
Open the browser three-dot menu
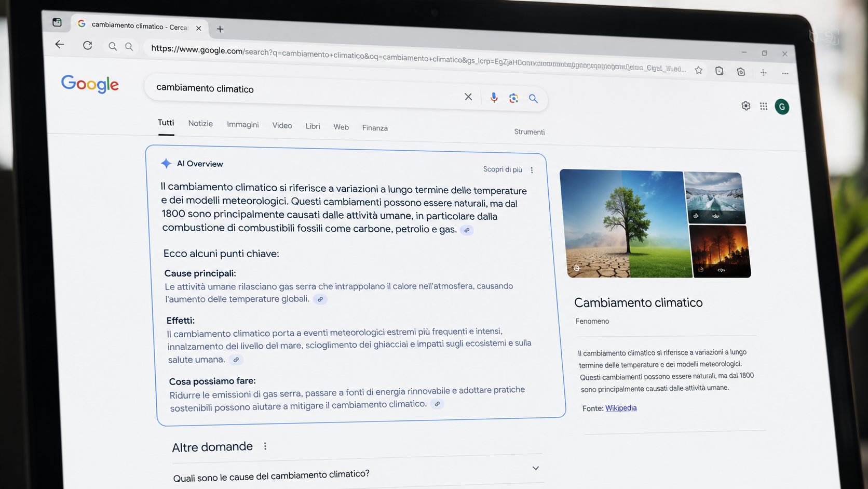pos(785,73)
